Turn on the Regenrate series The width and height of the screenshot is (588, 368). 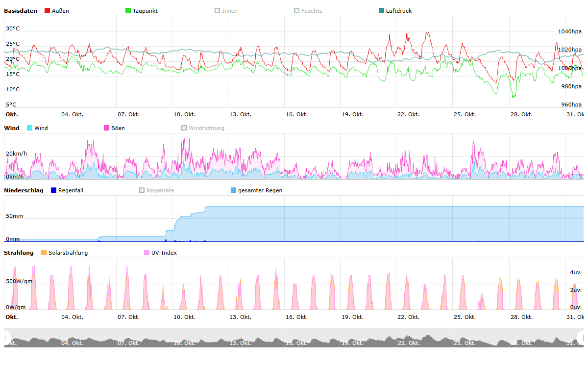[142, 190]
